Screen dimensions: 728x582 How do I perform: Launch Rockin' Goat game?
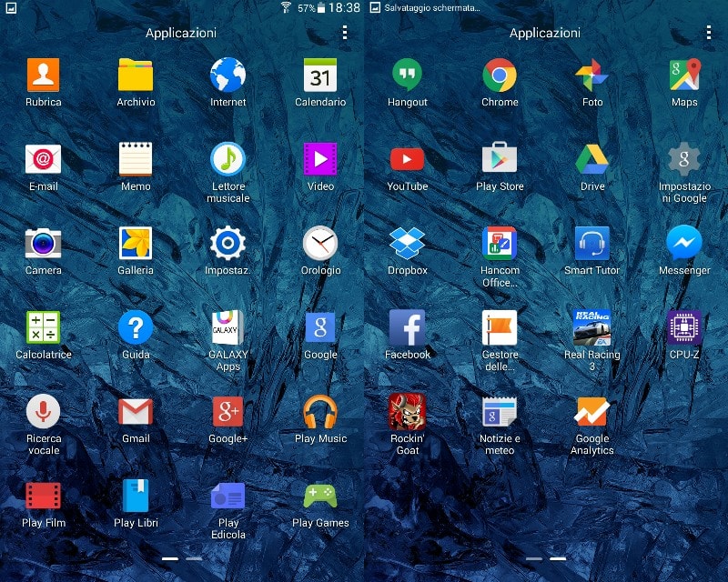point(407,411)
